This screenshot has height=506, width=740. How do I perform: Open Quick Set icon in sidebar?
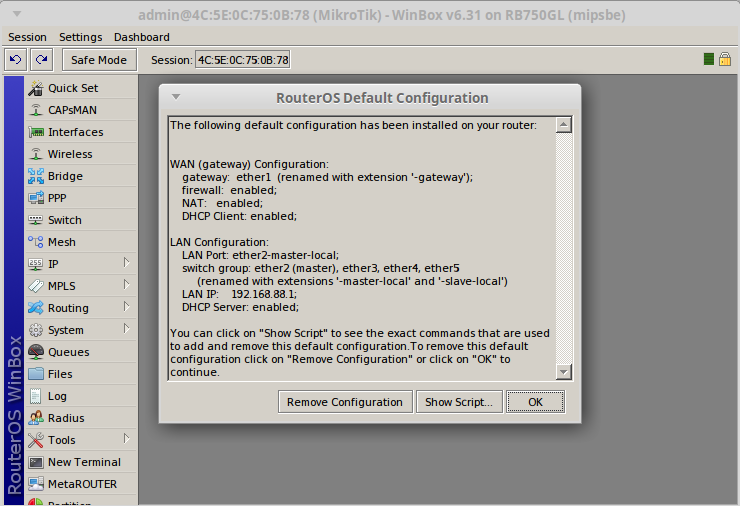pos(35,88)
